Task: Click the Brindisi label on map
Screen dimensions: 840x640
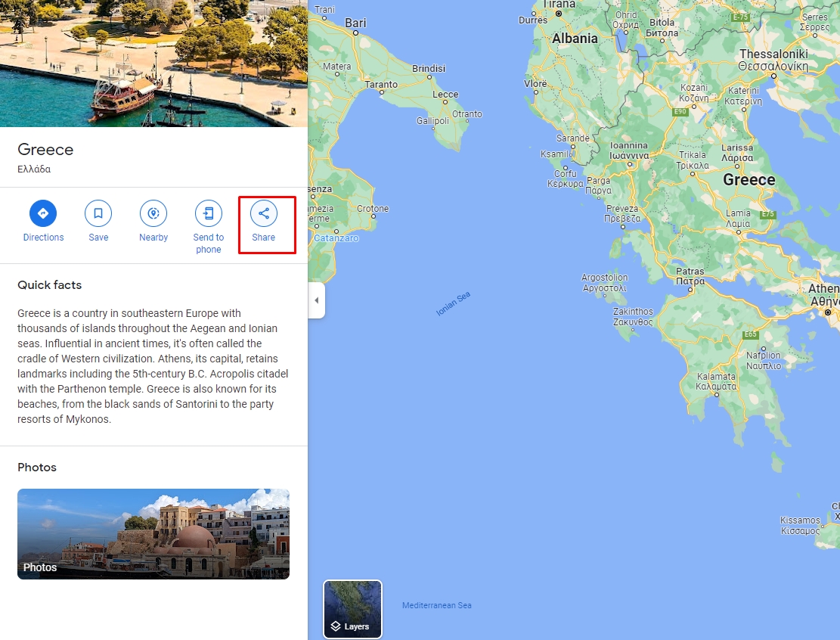Action: coord(429,69)
